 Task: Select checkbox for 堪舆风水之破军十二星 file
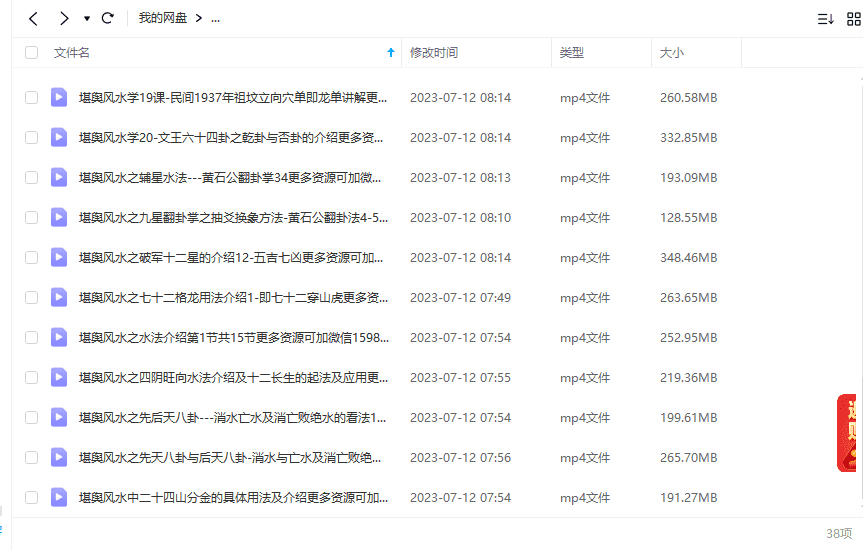[x=32, y=257]
